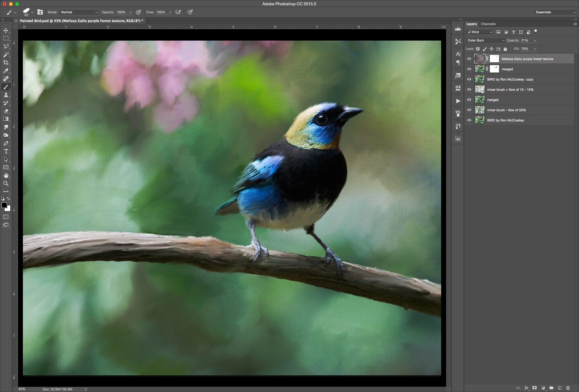
Task: Select the Painted Bird.psd document tab
Action: 81,21
